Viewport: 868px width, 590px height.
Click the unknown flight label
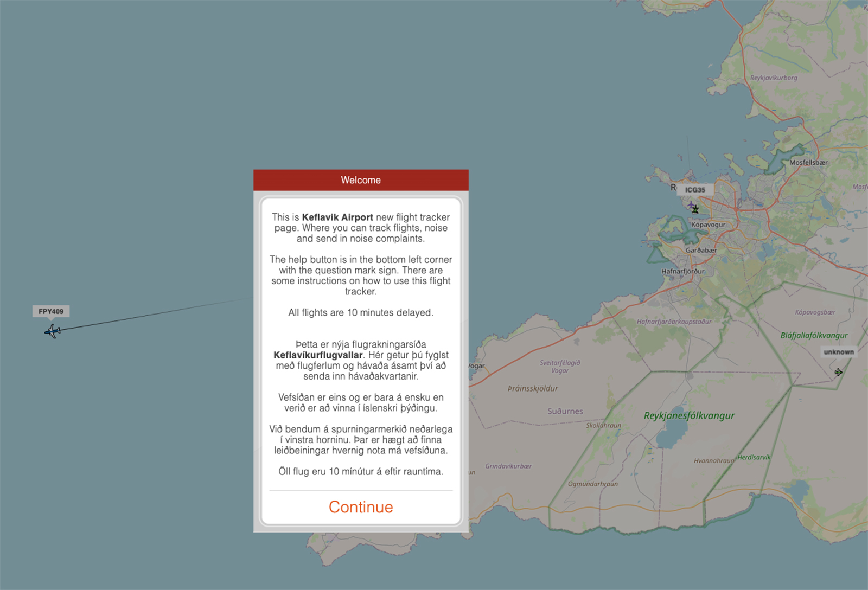[x=839, y=352]
